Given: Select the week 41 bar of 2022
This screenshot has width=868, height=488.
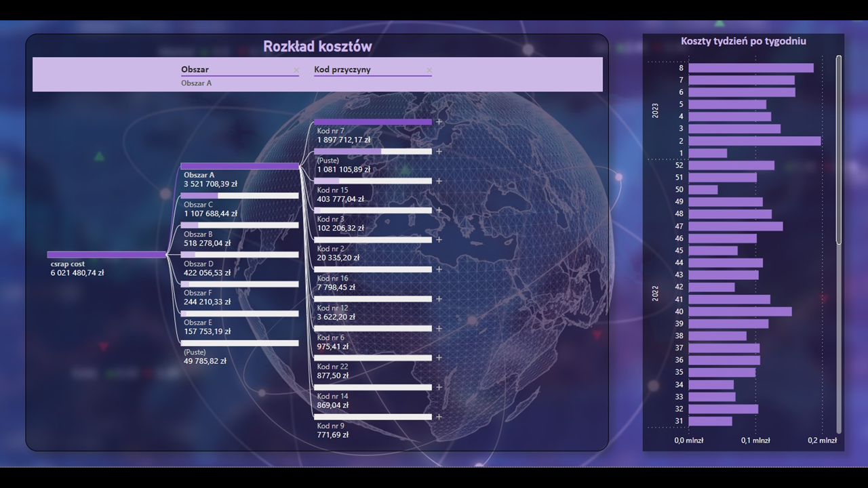Looking at the screenshot, I should (x=730, y=300).
